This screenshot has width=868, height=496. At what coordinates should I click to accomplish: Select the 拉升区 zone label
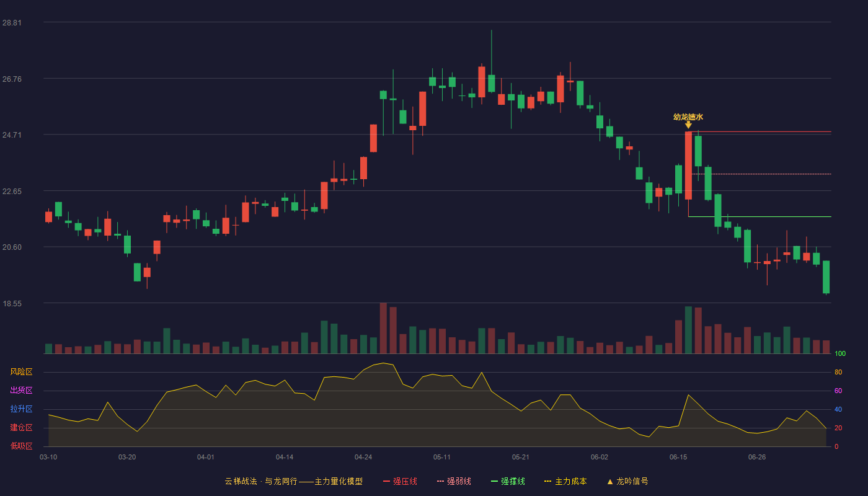[x=21, y=409]
